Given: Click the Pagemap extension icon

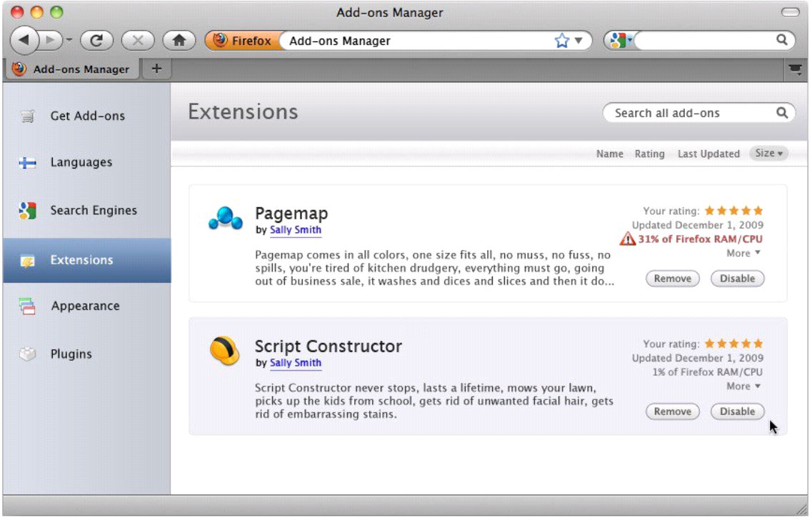Looking at the screenshot, I should (225, 219).
